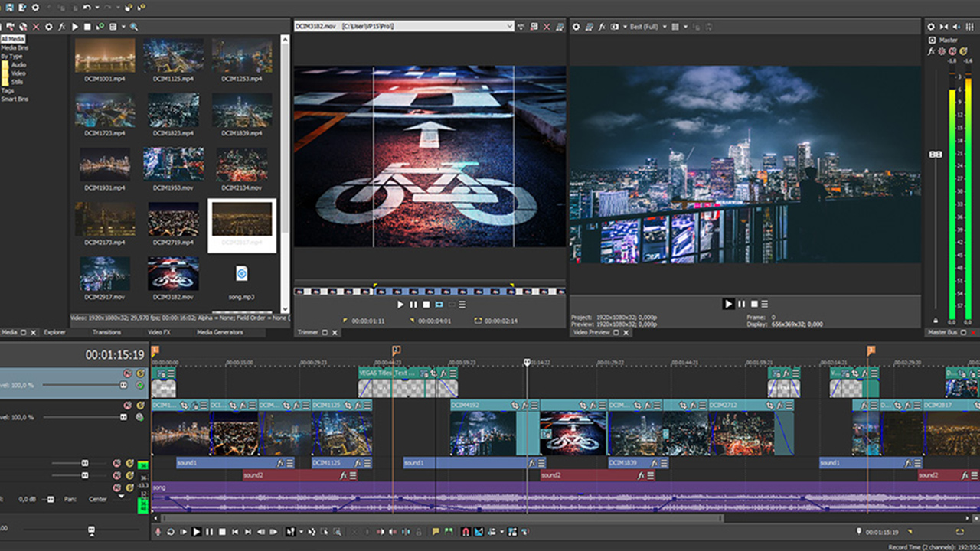The image size is (980, 551).
Task: Undo the last action
Action: (x=86, y=8)
